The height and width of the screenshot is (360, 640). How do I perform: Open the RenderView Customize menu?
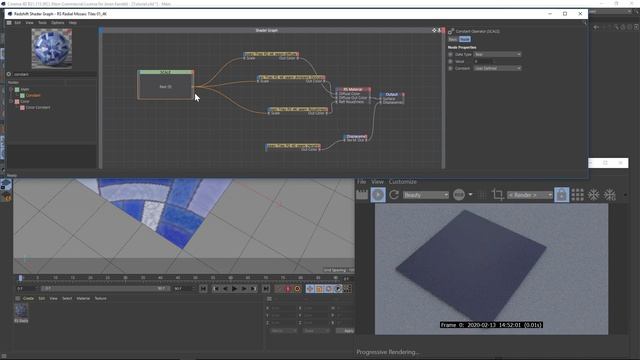coord(402,182)
